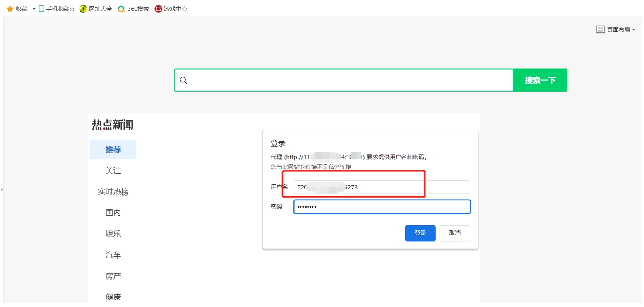Select the 国内 news category
The image size is (644, 307).
click(x=113, y=213)
